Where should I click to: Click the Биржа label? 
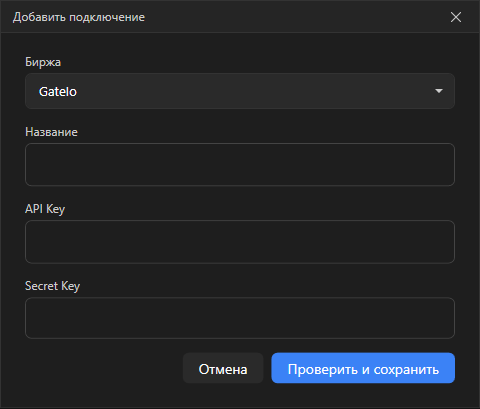tap(43, 62)
